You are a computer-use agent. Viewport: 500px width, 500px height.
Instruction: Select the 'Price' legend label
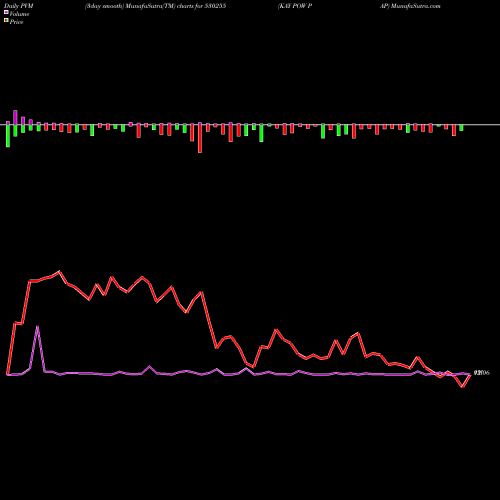pos(16,22)
